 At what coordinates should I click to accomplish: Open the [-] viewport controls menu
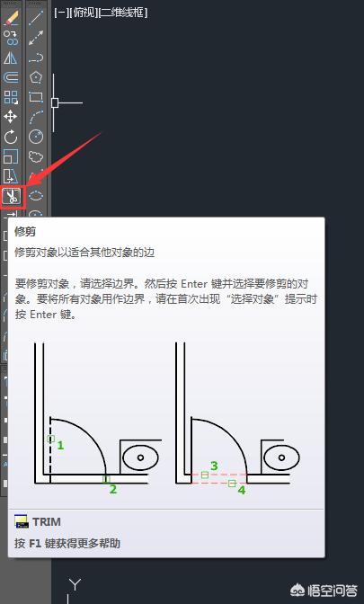(61, 13)
